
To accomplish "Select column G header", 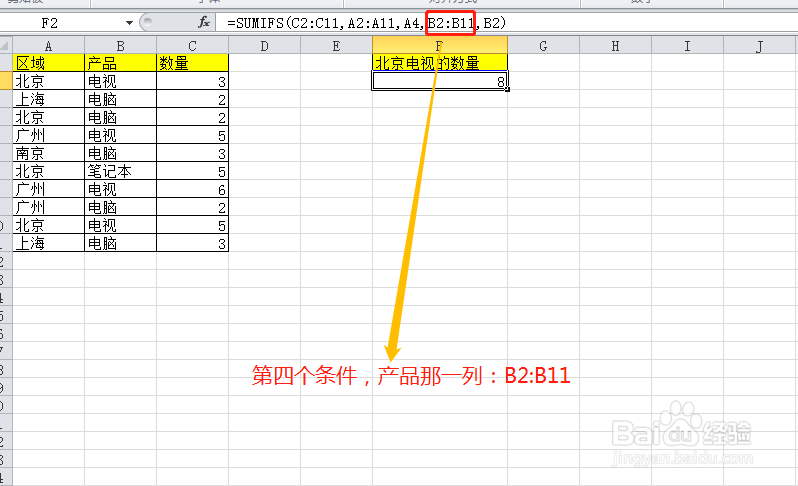I will [x=544, y=46].
